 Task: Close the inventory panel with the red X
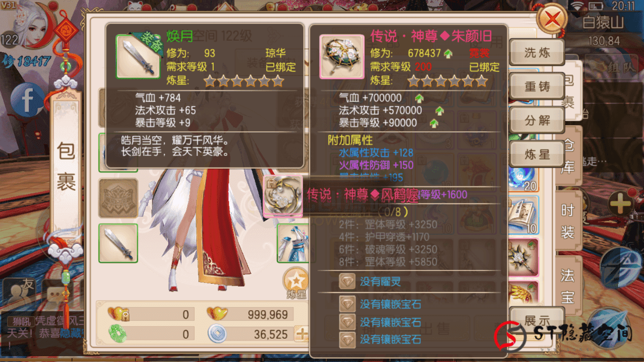pos(552,20)
